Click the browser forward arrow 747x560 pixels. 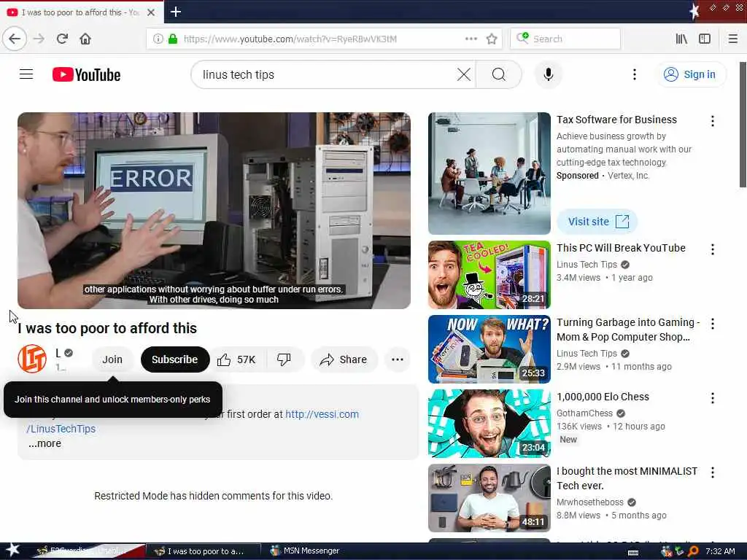coord(39,39)
